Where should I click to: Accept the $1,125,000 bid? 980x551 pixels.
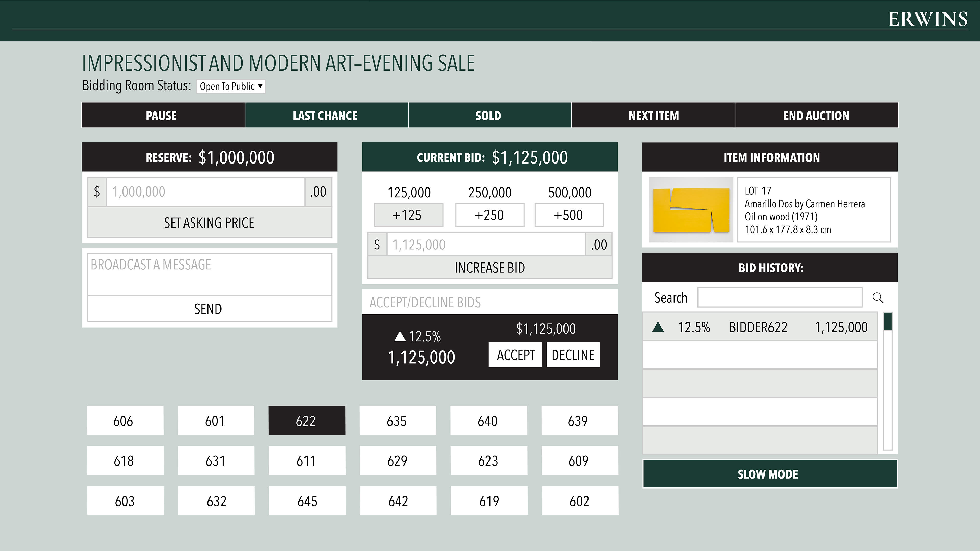(x=515, y=355)
